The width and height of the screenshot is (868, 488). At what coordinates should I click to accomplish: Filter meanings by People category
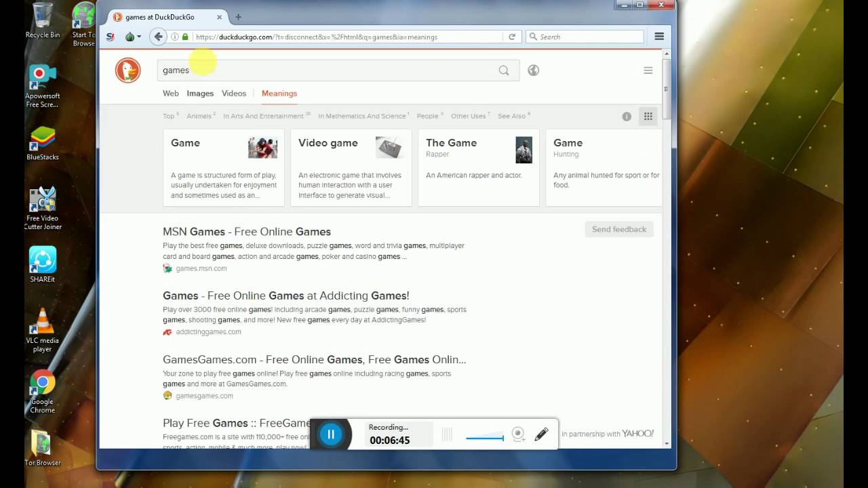[x=429, y=116]
